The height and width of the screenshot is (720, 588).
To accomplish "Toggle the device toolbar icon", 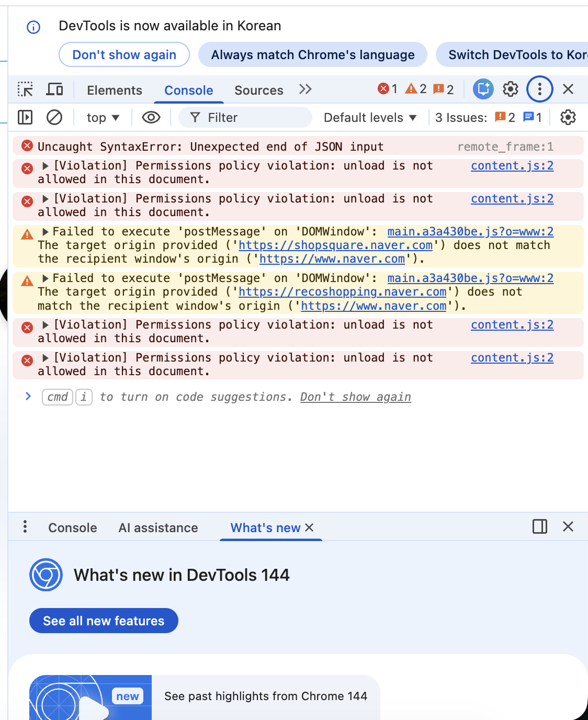I will (x=54, y=89).
